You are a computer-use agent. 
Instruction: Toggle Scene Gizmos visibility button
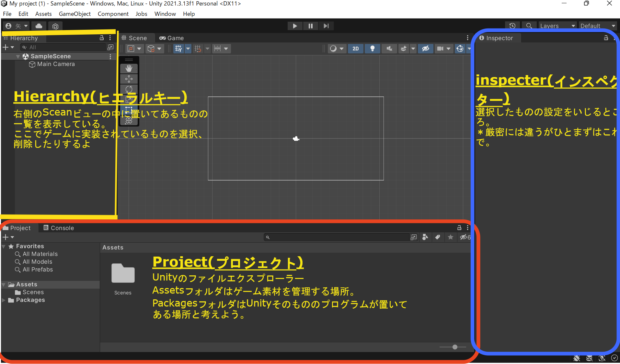[x=460, y=49]
